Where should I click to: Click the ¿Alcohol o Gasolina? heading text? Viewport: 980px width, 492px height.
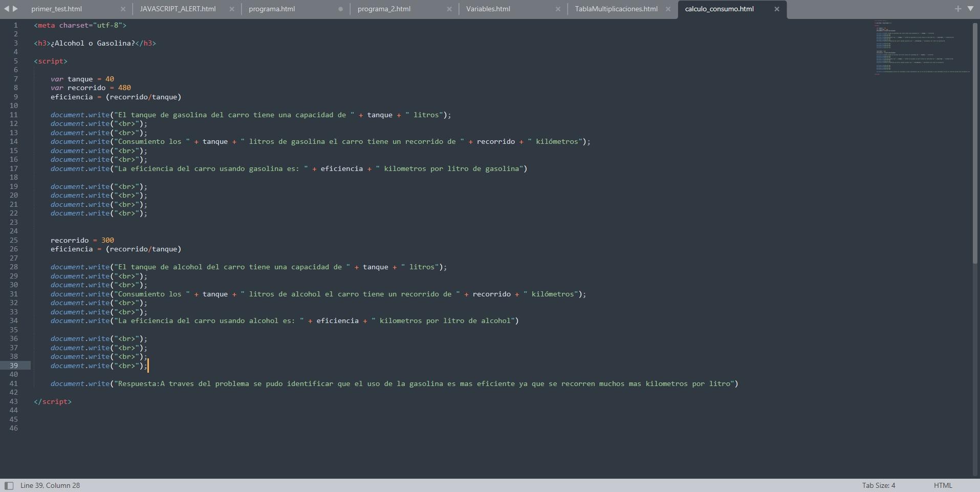click(93, 43)
